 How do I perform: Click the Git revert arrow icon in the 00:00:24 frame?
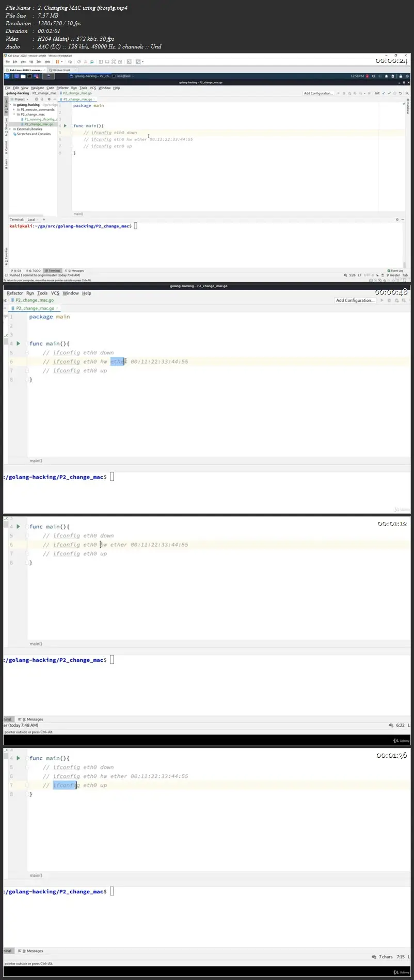[x=400, y=93]
